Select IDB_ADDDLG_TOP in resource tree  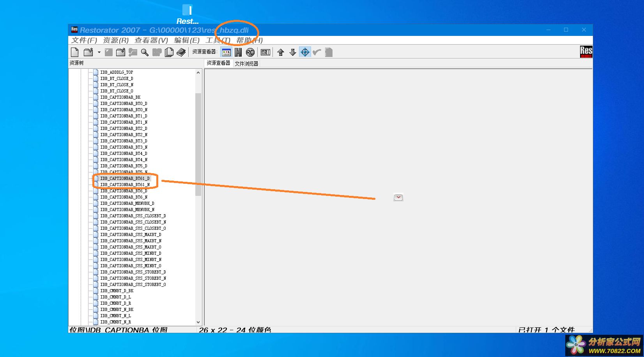coord(117,72)
